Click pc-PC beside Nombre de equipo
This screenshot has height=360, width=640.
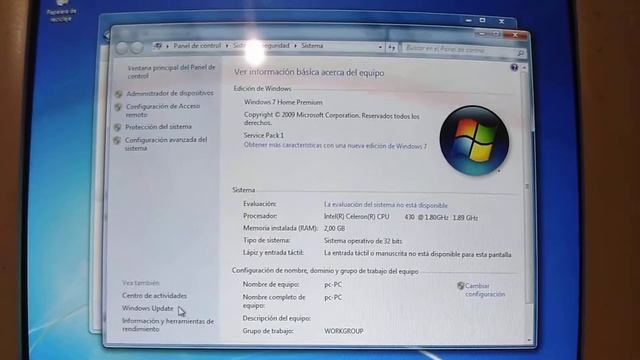tap(333, 284)
